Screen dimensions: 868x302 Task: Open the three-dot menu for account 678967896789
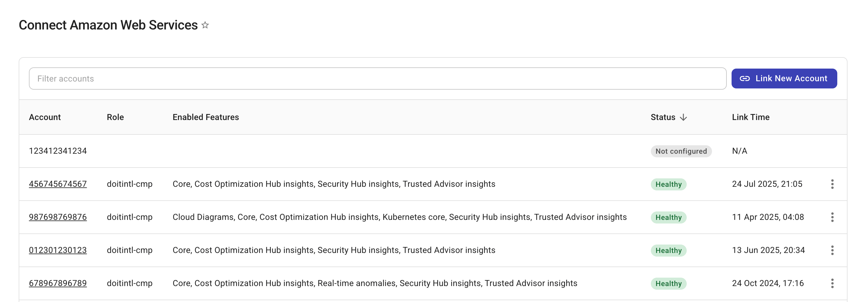(832, 283)
